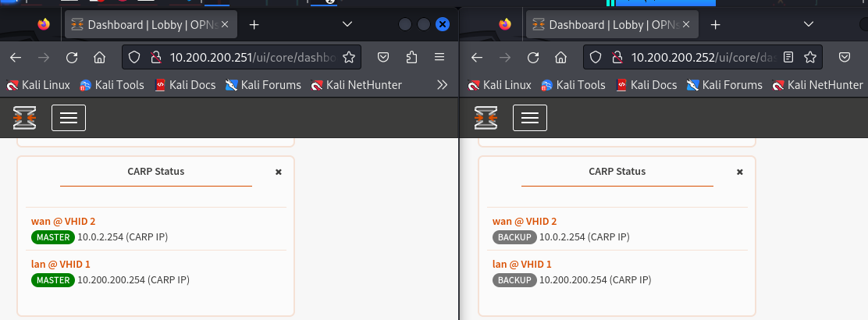This screenshot has height=320, width=868.
Task: Click the 10.200.200.252 address bar
Action: pos(702,57)
